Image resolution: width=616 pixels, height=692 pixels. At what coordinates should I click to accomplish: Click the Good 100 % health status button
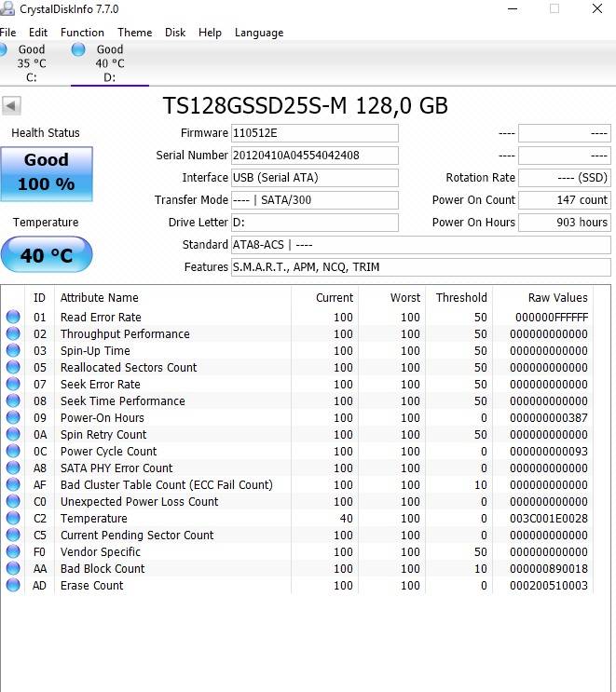[x=47, y=172]
